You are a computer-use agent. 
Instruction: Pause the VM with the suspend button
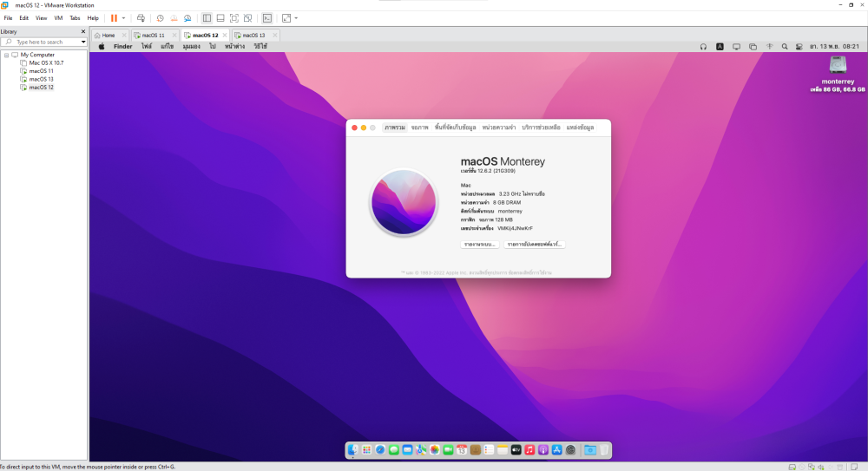coord(114,18)
